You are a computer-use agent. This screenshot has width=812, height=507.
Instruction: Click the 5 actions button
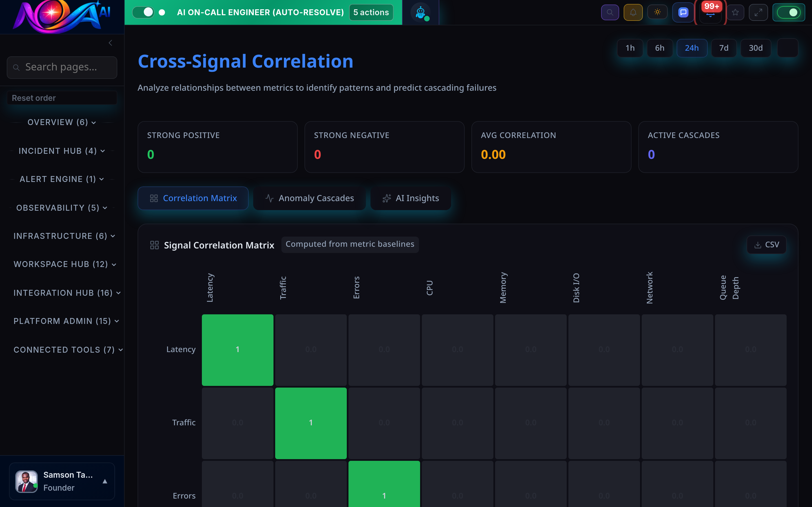(371, 12)
